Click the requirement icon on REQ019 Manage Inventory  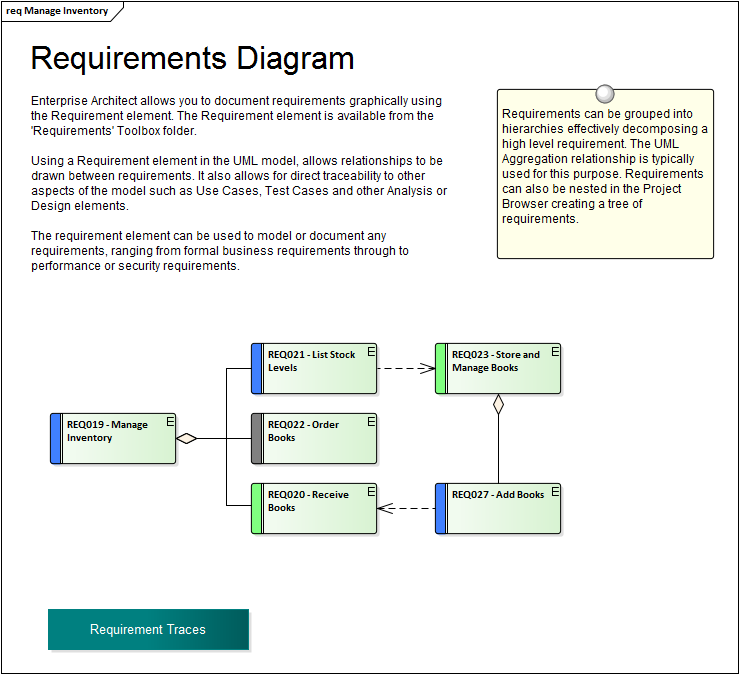click(170, 421)
